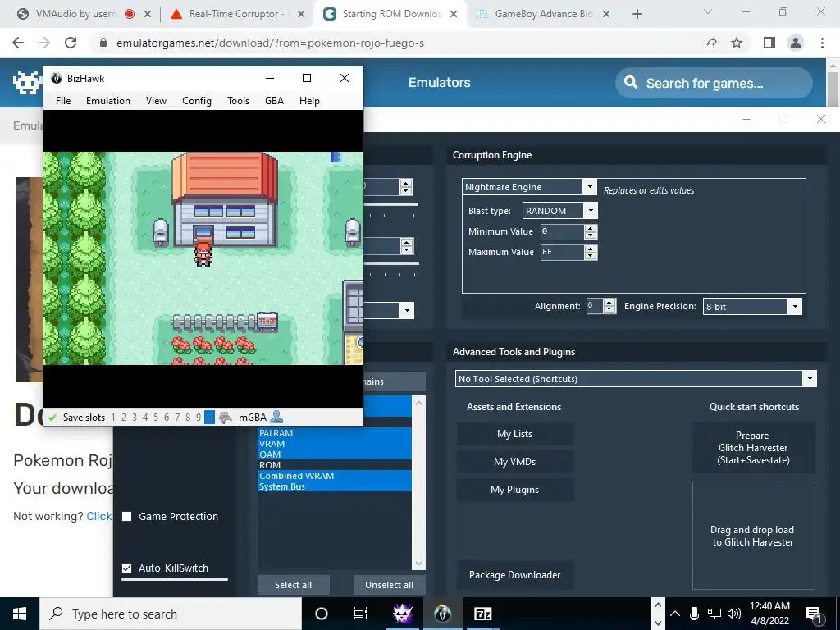Viewport: 840px width, 630px height.
Task: Click the volume speaker tray icon
Action: click(x=734, y=614)
